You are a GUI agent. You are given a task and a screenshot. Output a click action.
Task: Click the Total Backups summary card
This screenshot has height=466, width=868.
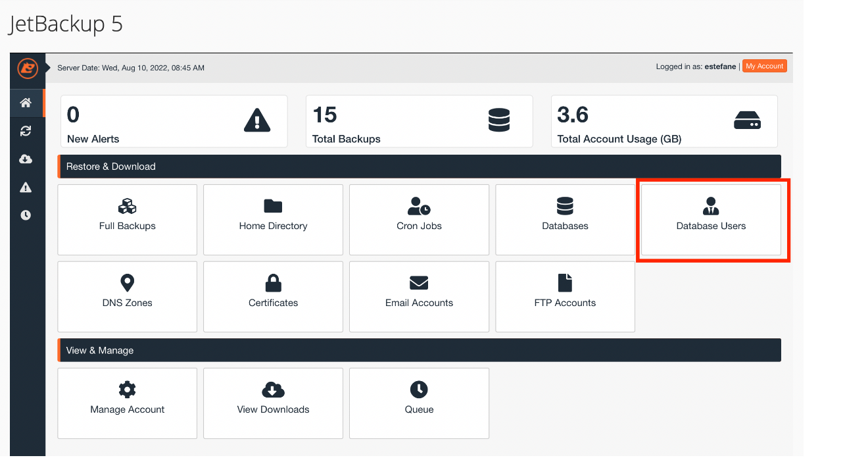(x=420, y=121)
